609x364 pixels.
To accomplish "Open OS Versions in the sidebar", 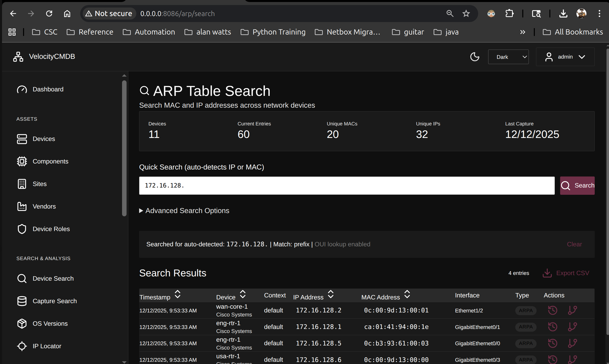I will (50, 323).
